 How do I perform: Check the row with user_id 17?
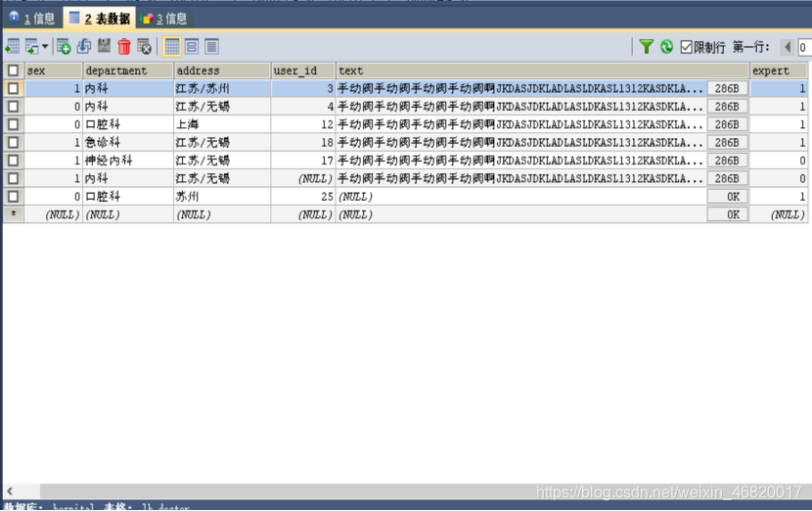14,161
